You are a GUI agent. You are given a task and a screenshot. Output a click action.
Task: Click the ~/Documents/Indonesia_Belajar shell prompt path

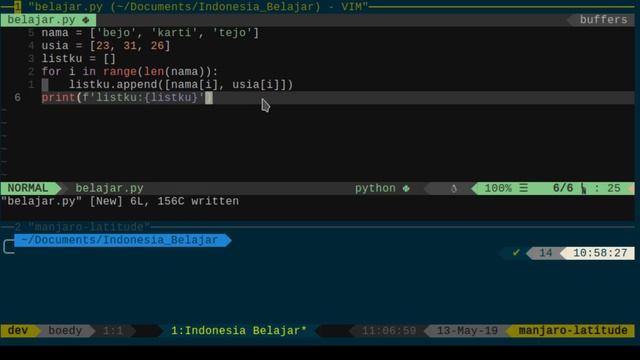point(120,240)
